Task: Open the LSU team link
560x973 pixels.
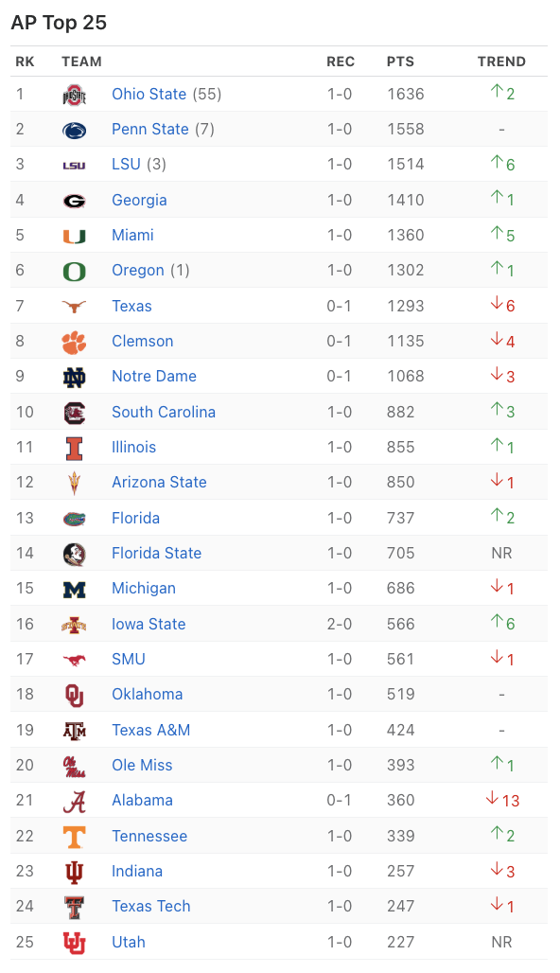Action: pyautogui.click(x=126, y=165)
